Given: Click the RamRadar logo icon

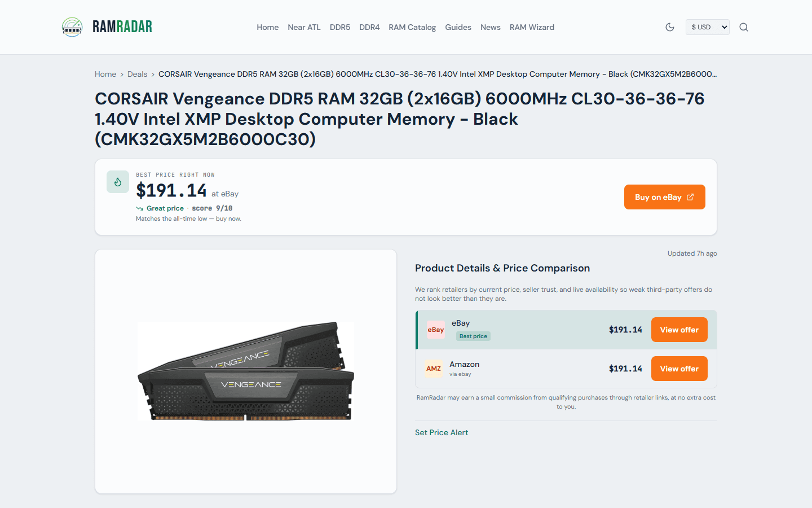Looking at the screenshot, I should 72,27.
